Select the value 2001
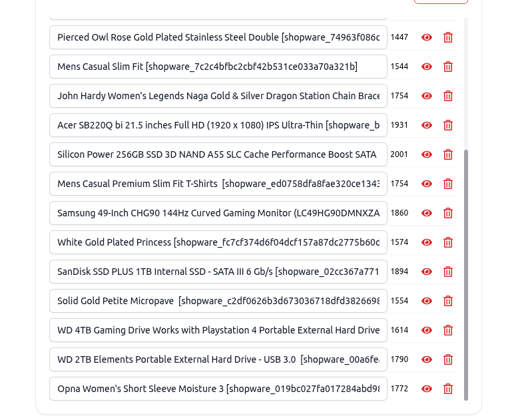The image size is (524, 420). pyautogui.click(x=399, y=154)
